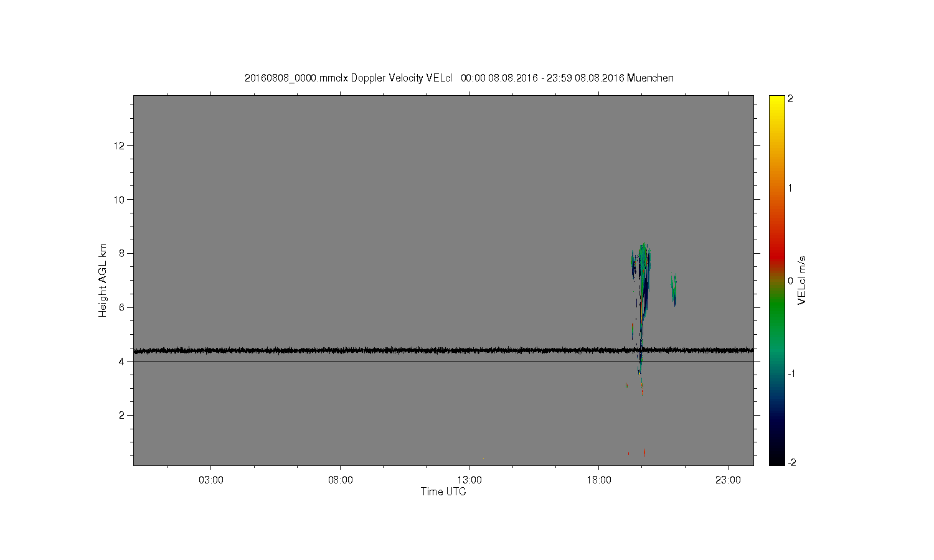Click the noisy black line above 4 km
The image size is (934, 560).
(443, 351)
